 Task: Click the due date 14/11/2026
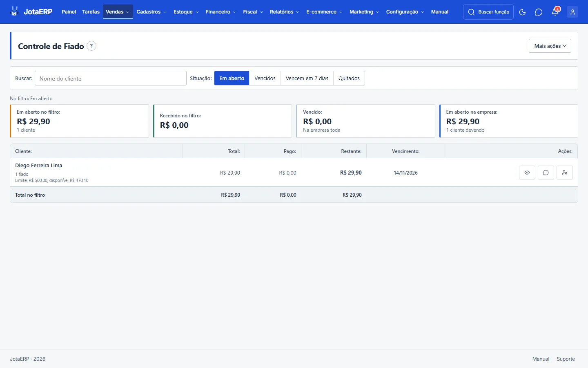point(406,173)
